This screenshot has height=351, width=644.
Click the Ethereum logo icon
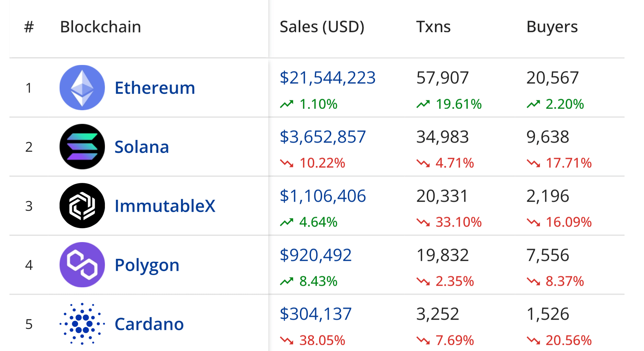pos(82,88)
